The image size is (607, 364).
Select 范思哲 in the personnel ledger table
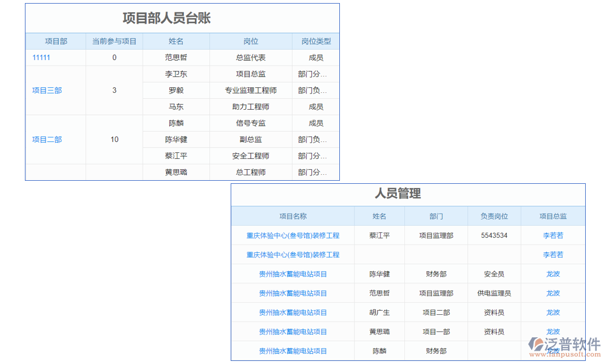[175, 58]
